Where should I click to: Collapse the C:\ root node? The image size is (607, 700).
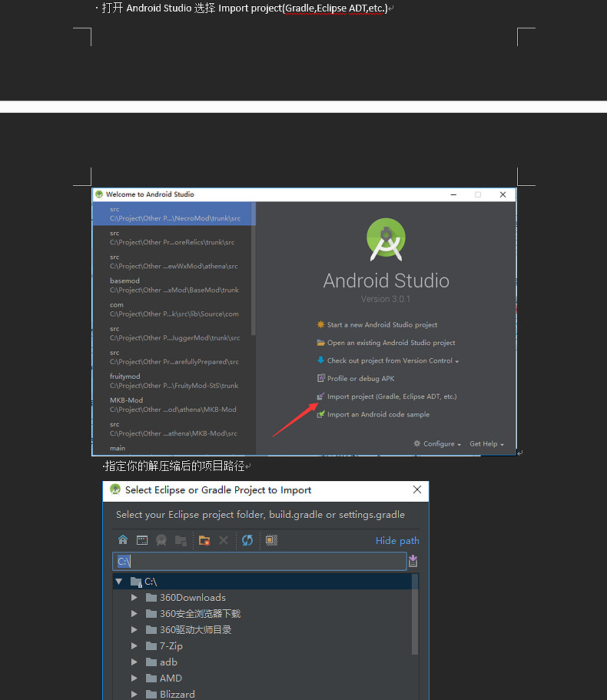119,582
